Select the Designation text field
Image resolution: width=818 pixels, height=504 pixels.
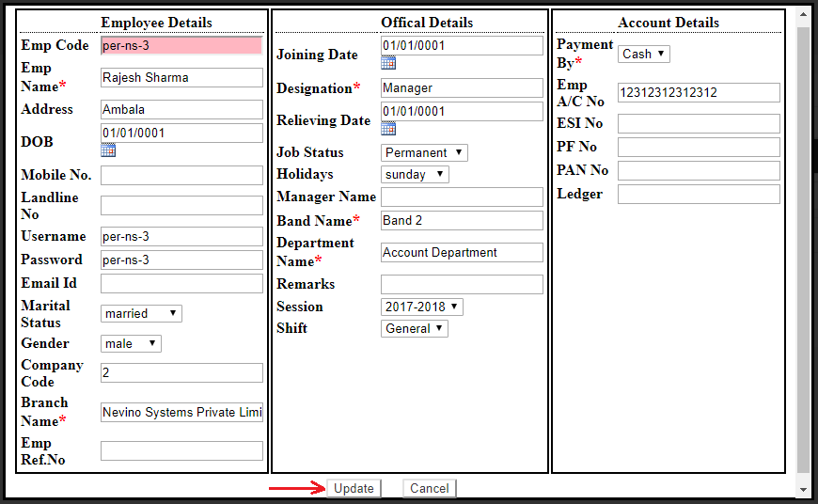coord(462,88)
